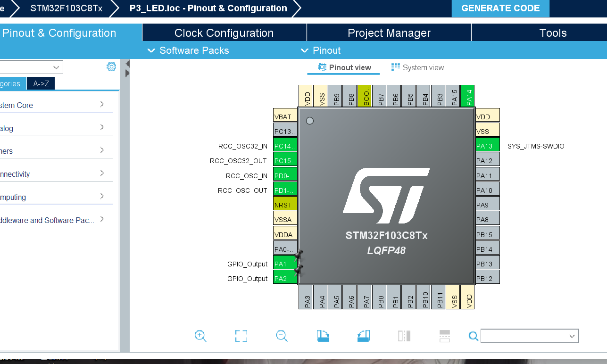Expand the Software Packs menu
This screenshot has width=607, height=364.
(188, 50)
